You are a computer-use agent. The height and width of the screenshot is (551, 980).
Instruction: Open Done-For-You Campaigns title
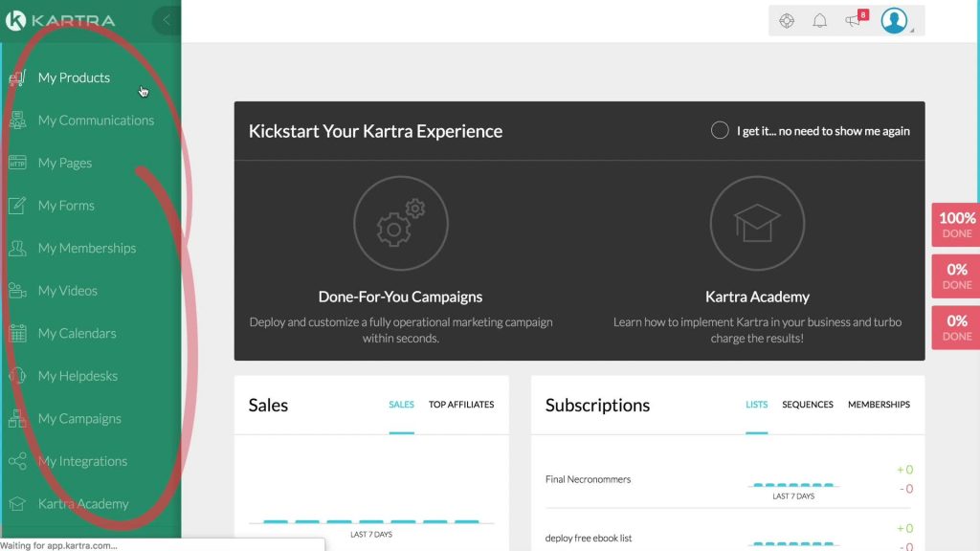tap(400, 297)
